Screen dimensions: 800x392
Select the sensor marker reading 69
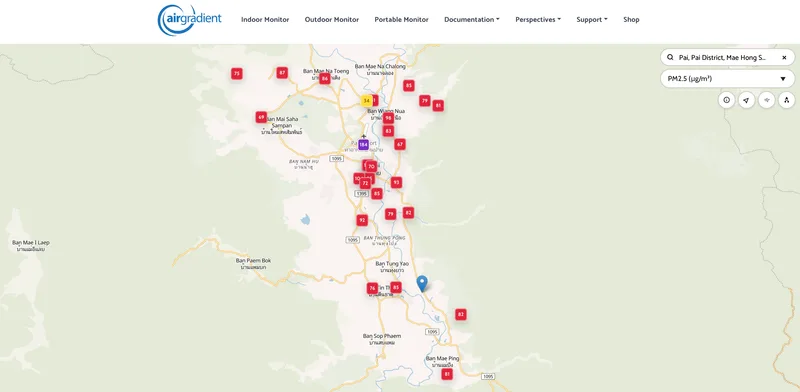point(261,117)
